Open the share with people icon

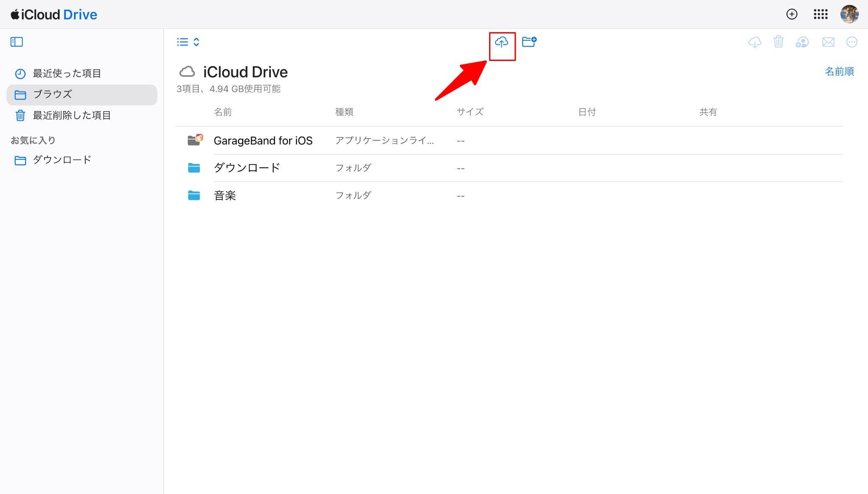pyautogui.click(x=802, y=42)
